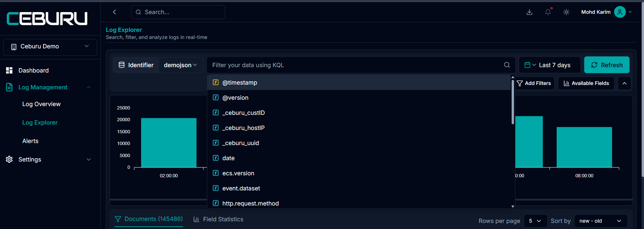Select @version field suggestion

(359, 98)
